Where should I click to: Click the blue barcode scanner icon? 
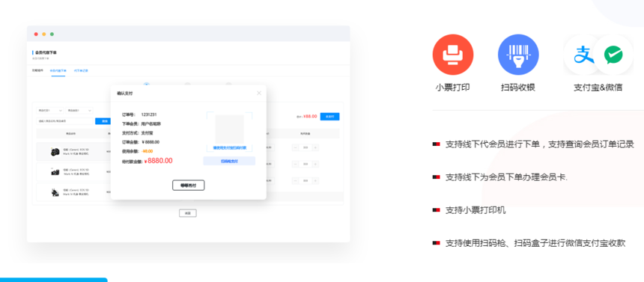click(x=518, y=55)
